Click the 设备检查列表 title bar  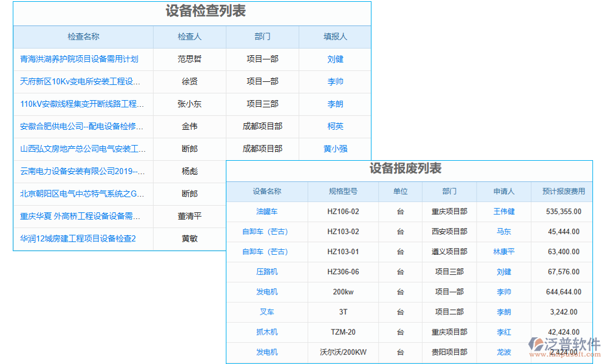pyautogui.click(x=192, y=12)
